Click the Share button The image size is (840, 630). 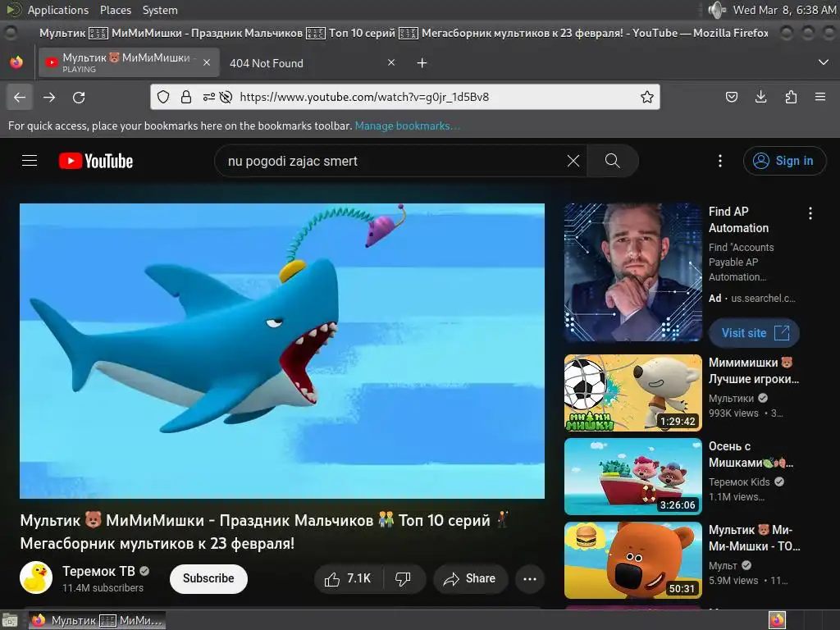pos(470,578)
